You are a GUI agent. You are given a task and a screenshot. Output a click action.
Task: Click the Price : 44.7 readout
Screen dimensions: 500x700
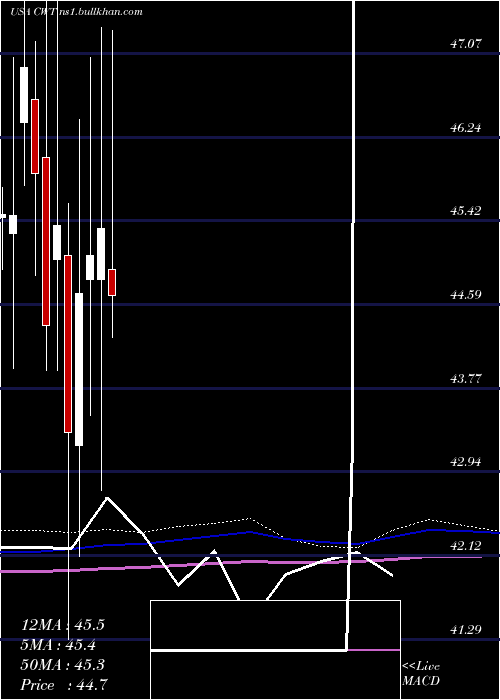pyautogui.click(x=63, y=684)
